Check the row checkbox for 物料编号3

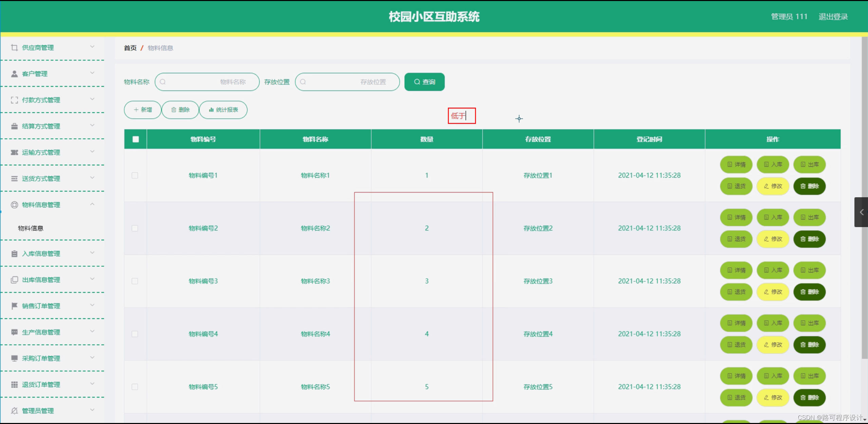click(x=135, y=281)
